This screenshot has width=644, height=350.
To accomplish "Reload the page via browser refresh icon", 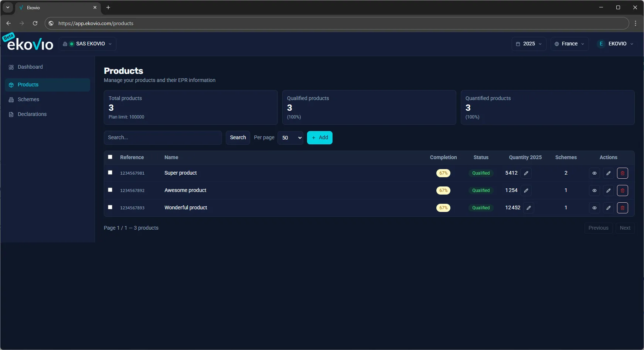I will tap(35, 23).
